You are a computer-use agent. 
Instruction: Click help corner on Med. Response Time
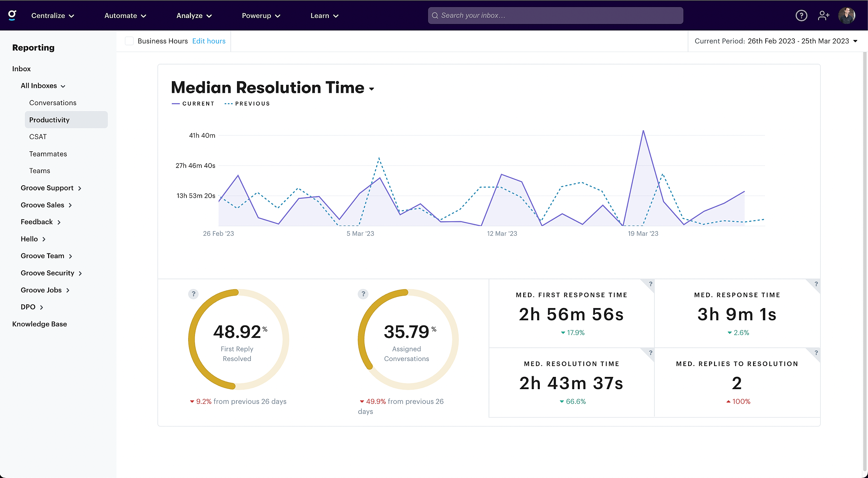(x=816, y=284)
